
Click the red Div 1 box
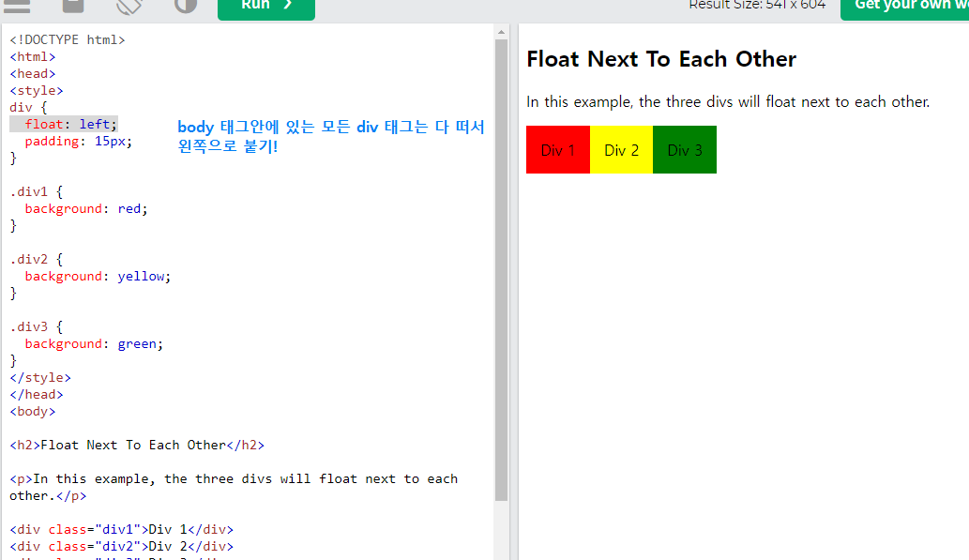click(558, 149)
